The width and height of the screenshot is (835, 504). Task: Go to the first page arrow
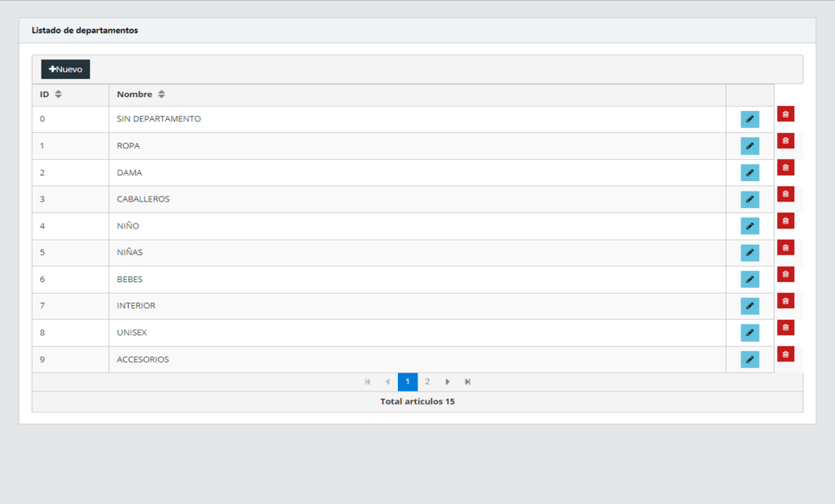[368, 382]
